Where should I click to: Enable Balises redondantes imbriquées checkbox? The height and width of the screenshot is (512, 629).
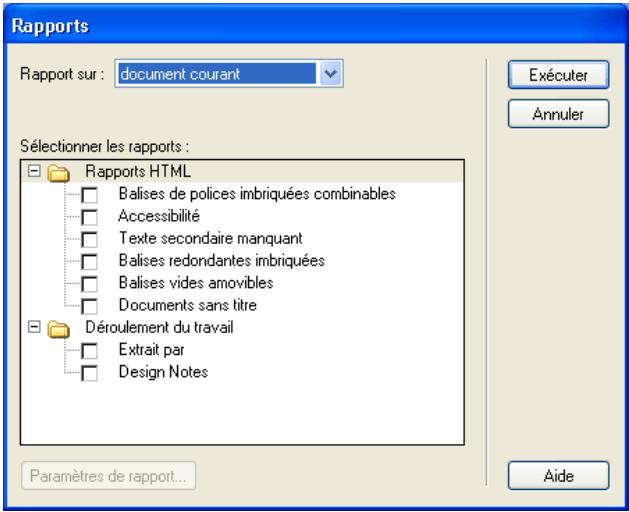[89, 262]
